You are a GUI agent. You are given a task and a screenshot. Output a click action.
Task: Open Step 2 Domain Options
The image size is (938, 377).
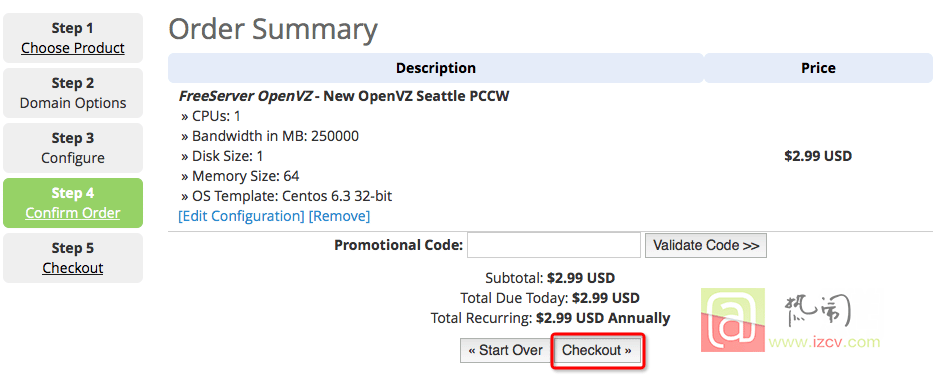[x=73, y=93]
